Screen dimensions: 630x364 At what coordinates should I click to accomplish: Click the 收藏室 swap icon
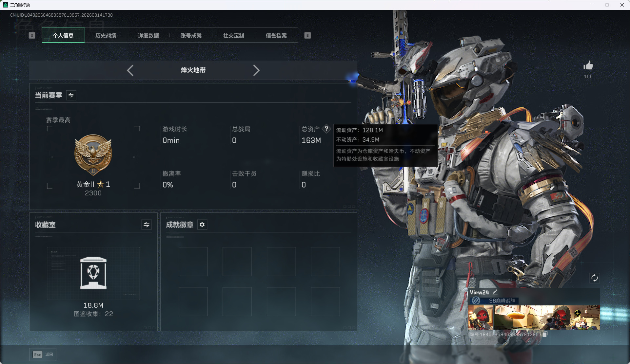[x=147, y=225]
